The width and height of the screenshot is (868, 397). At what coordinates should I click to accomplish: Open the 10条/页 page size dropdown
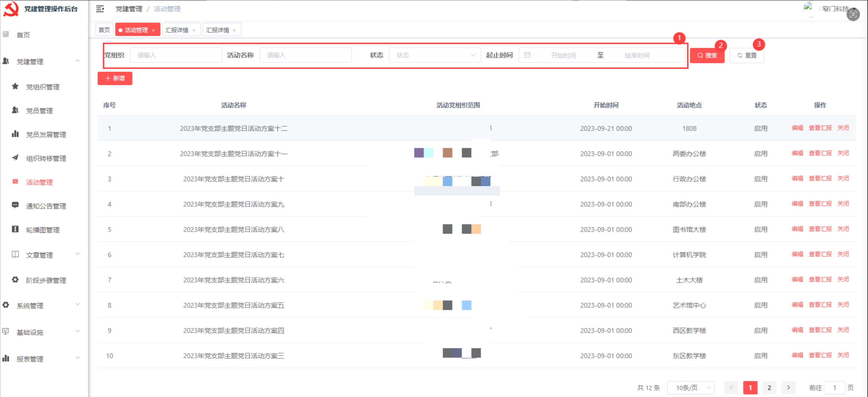[x=690, y=387]
